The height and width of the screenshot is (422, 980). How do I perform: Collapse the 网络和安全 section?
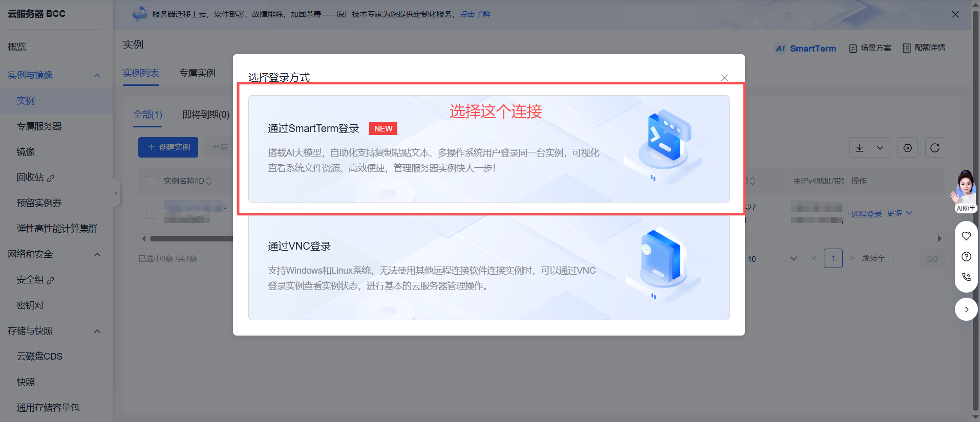[x=97, y=255]
